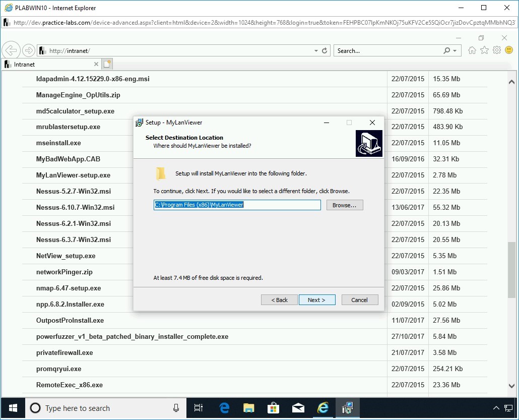Select the Intranet tab
The height and width of the screenshot is (420, 519).
[x=50, y=65]
